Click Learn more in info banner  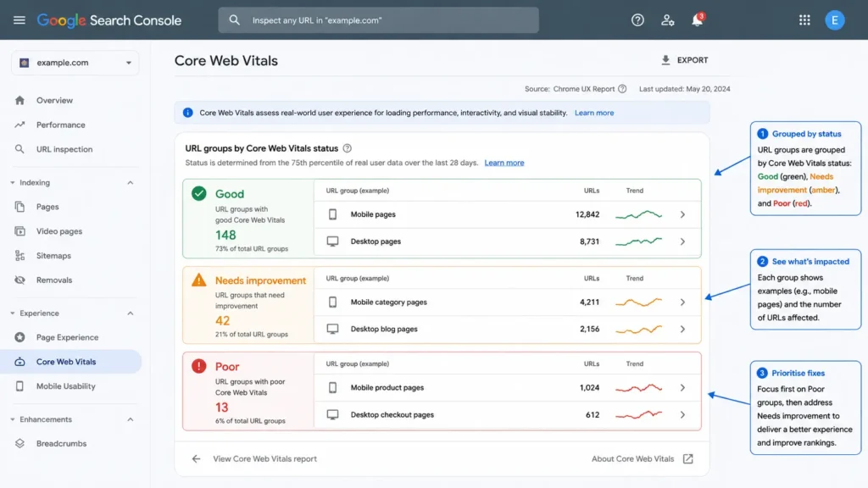click(594, 113)
